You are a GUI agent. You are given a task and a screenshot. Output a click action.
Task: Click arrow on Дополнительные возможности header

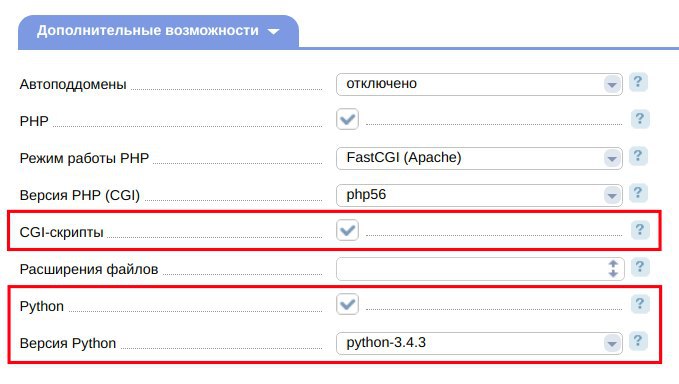274,32
